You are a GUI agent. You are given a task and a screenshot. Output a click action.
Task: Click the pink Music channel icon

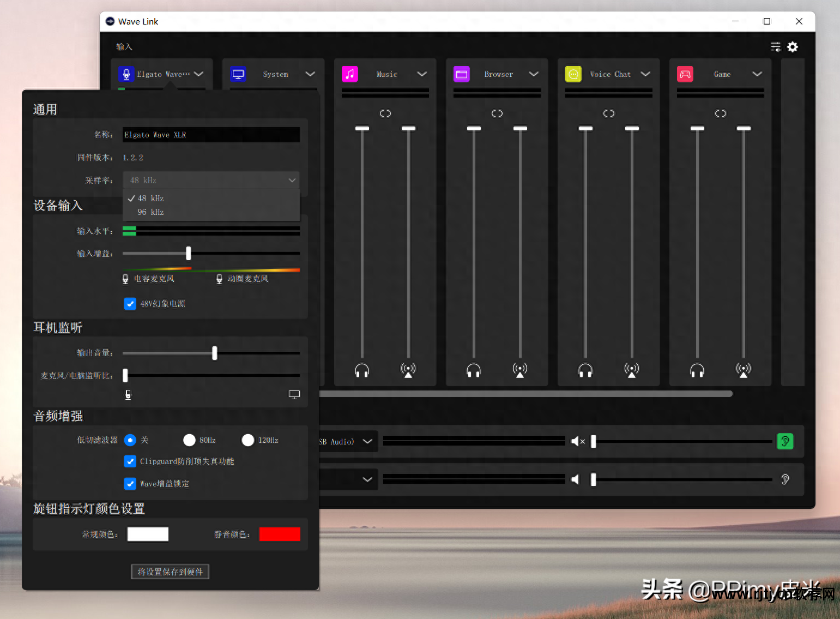tap(350, 74)
